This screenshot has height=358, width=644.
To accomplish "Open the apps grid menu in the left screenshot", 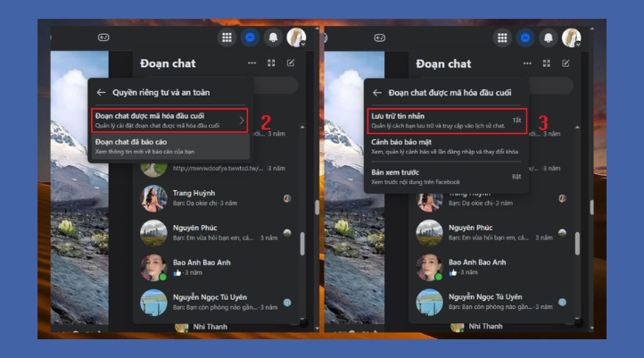I will click(x=227, y=38).
